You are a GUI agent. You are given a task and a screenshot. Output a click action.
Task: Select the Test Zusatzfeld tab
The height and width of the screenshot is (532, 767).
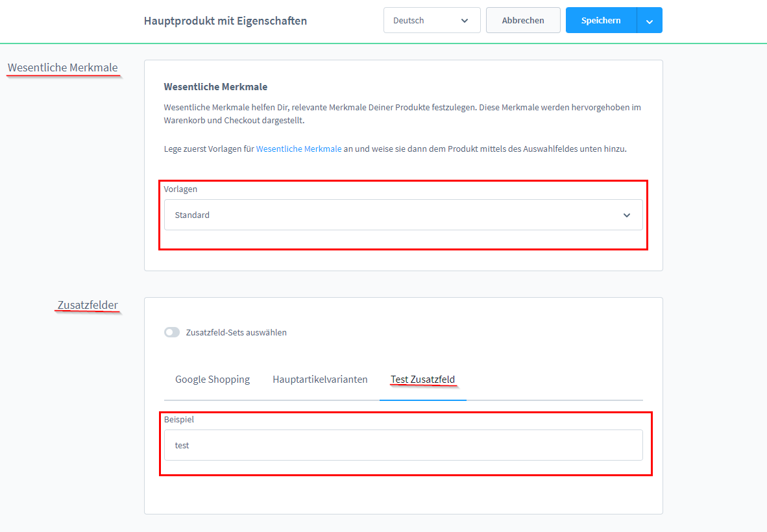tap(422, 380)
